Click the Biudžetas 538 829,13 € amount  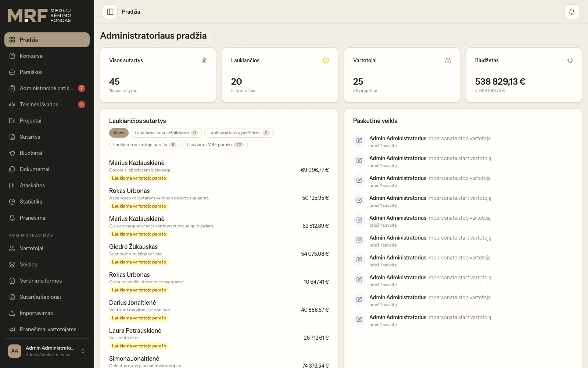pyautogui.click(x=500, y=82)
